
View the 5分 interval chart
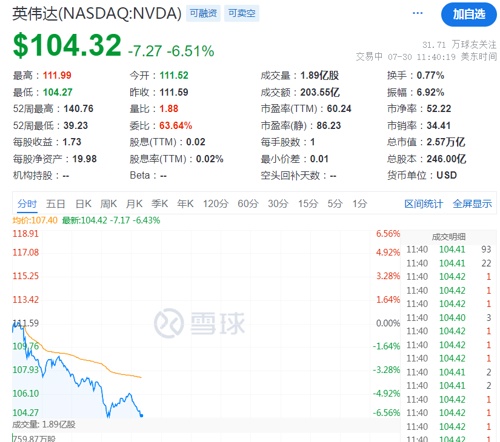(x=335, y=204)
